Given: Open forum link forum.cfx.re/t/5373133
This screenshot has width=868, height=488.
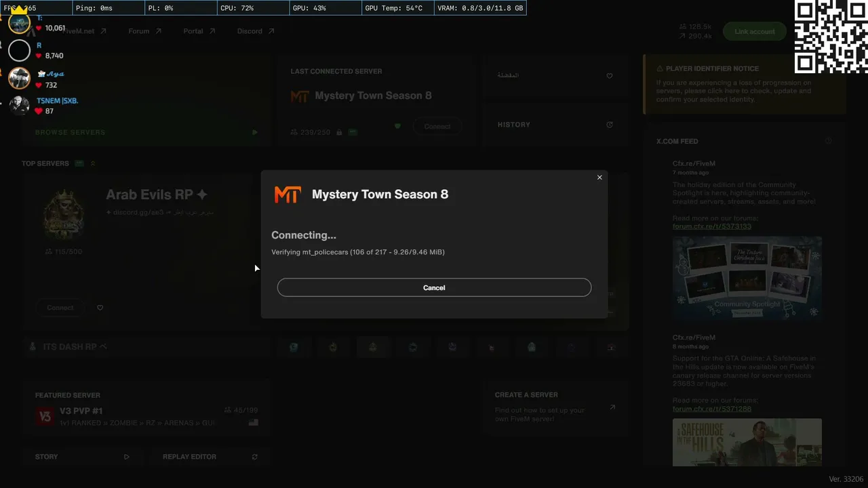Looking at the screenshot, I should [712, 226].
